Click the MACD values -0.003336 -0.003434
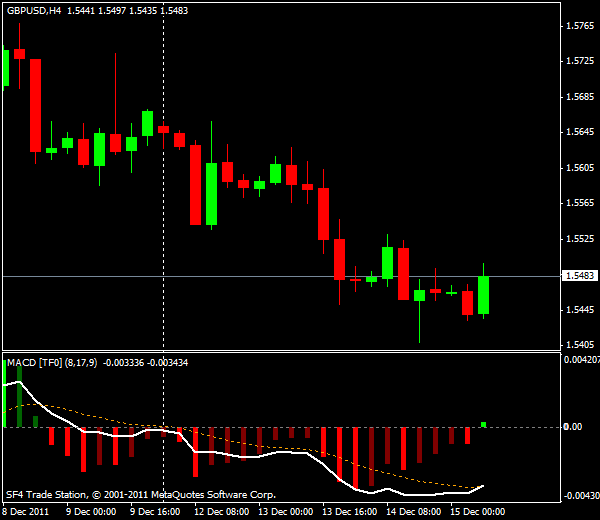This screenshot has height=520, width=600. point(145,363)
